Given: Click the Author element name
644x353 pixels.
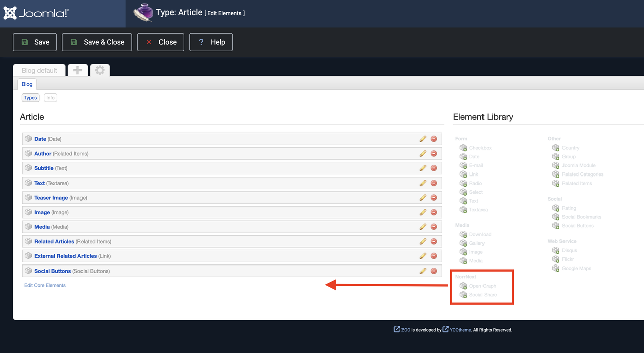Looking at the screenshot, I should 43,153.
